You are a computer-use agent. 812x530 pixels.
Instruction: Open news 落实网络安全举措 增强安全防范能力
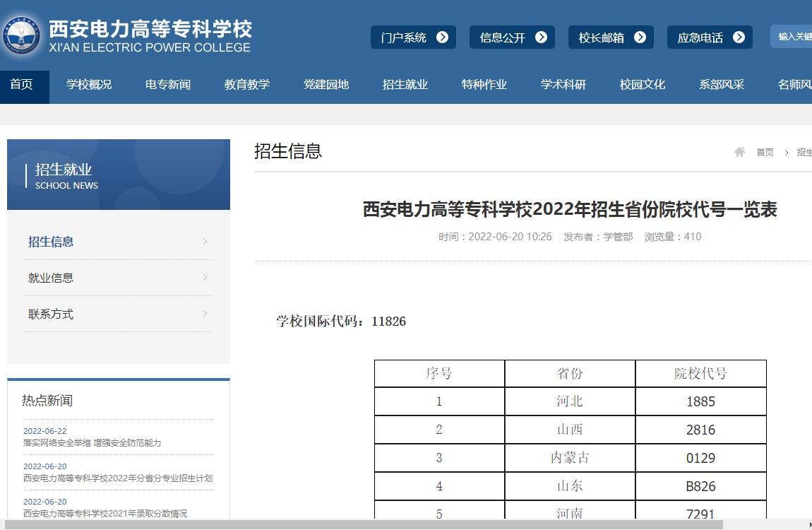pos(92,443)
